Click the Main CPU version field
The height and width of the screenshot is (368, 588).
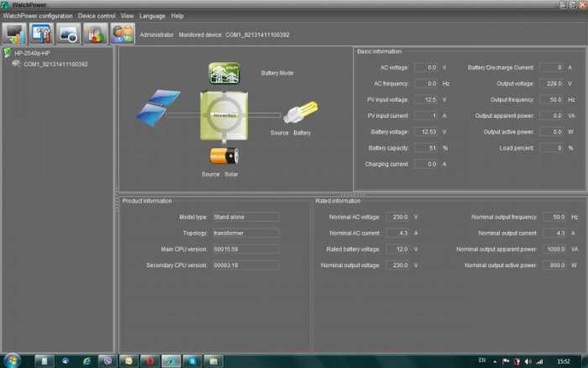[245, 250]
